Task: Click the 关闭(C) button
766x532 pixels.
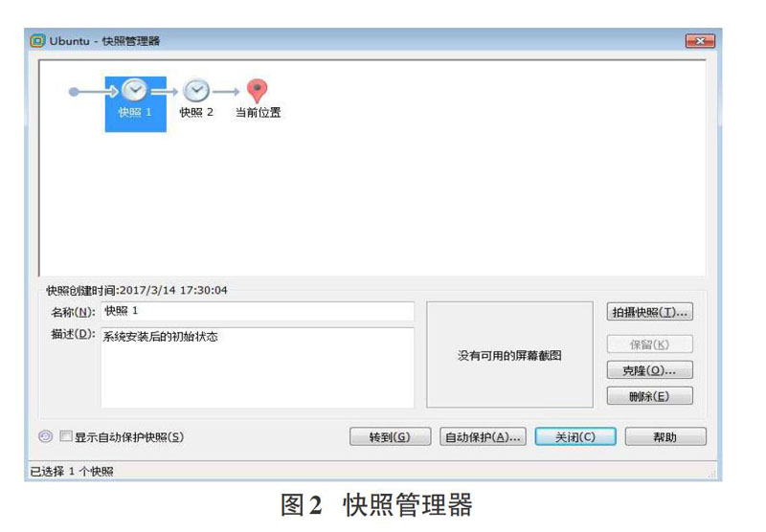Action: (575, 436)
